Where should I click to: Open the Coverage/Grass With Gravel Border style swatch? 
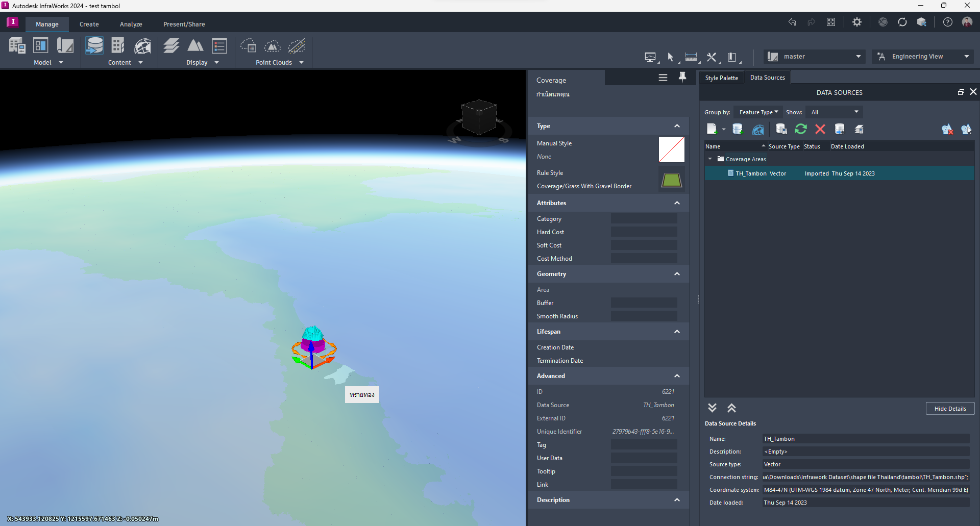pos(671,180)
